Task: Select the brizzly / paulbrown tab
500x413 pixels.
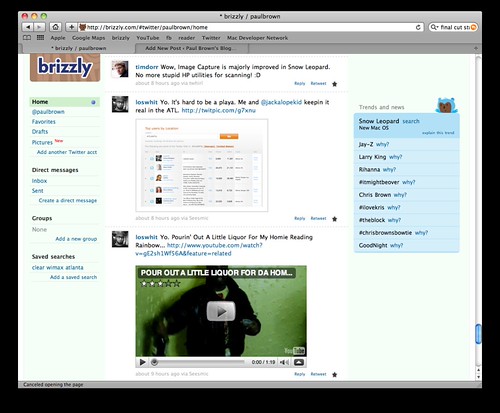Action: click(79, 48)
